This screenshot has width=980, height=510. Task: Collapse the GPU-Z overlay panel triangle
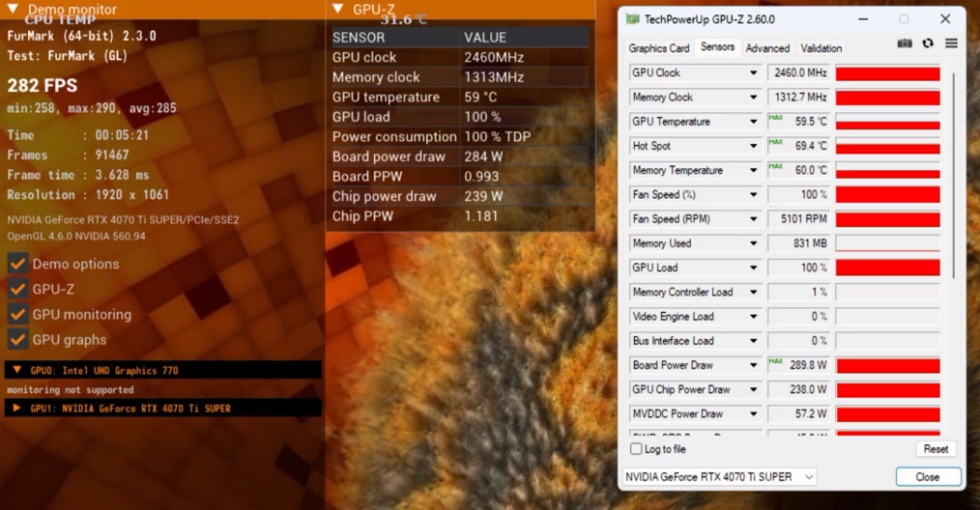[x=337, y=9]
